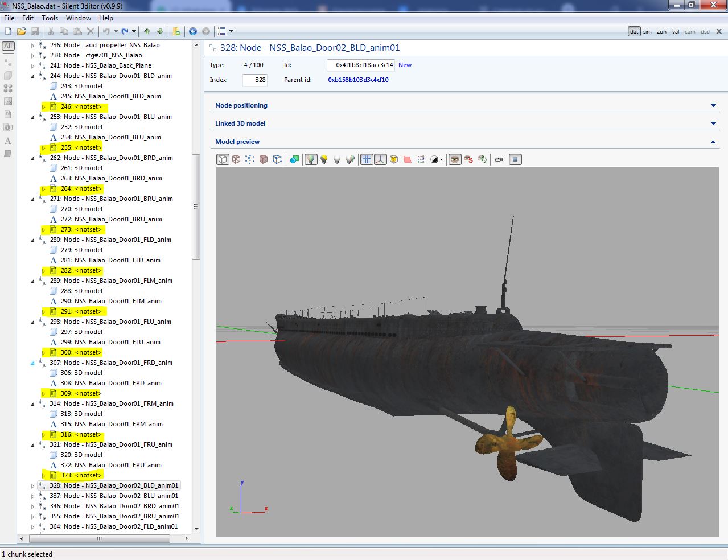Screen dimensions: 728x560
Task: Select wireframe cube display mode
Action: 236,159
